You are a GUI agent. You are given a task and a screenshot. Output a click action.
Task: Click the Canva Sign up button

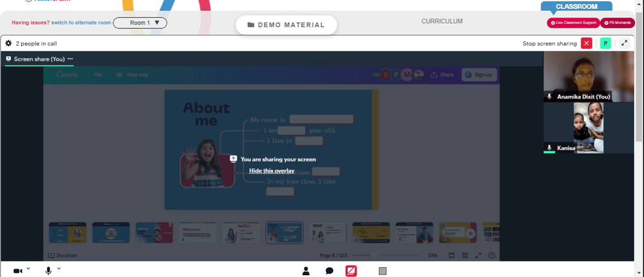[479, 75]
